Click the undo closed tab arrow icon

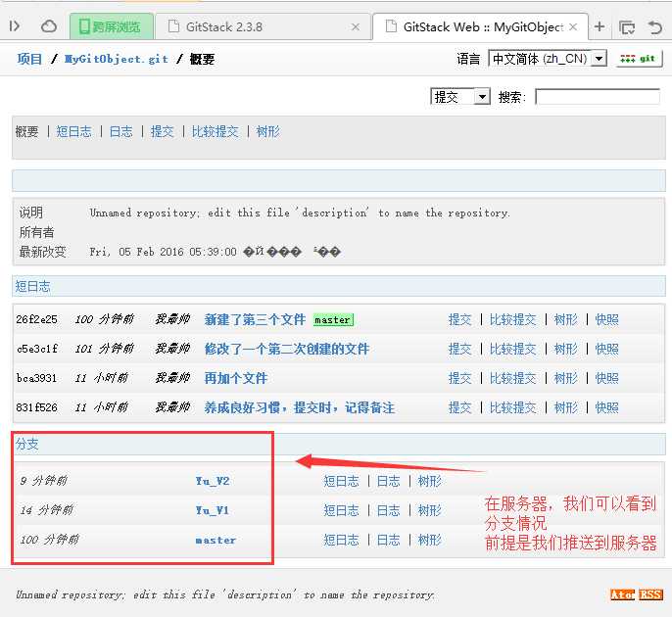coord(655,27)
